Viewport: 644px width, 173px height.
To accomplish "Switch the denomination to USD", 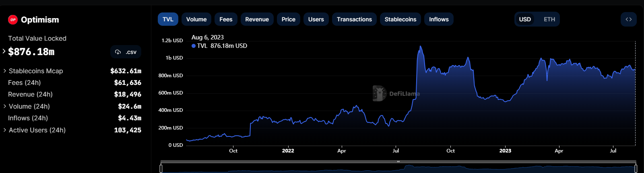I will click(x=525, y=19).
